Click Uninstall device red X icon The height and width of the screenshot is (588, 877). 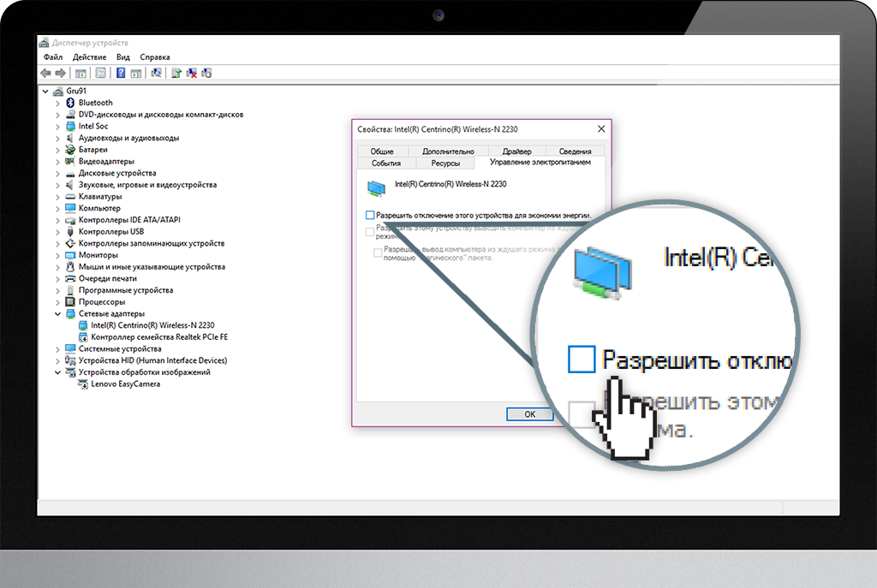coord(192,74)
